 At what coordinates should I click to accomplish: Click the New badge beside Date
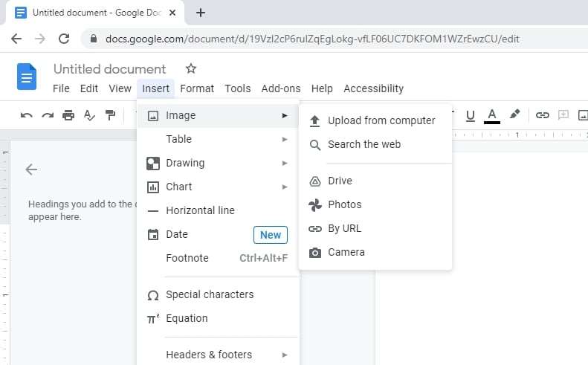[x=271, y=235]
